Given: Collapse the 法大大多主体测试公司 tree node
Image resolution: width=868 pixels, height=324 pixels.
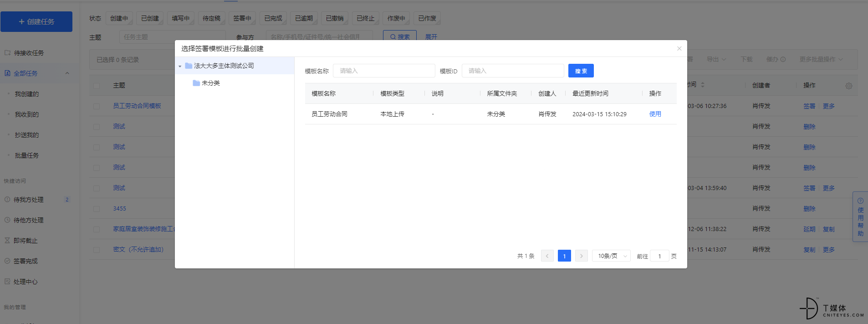Looking at the screenshot, I should click(180, 66).
